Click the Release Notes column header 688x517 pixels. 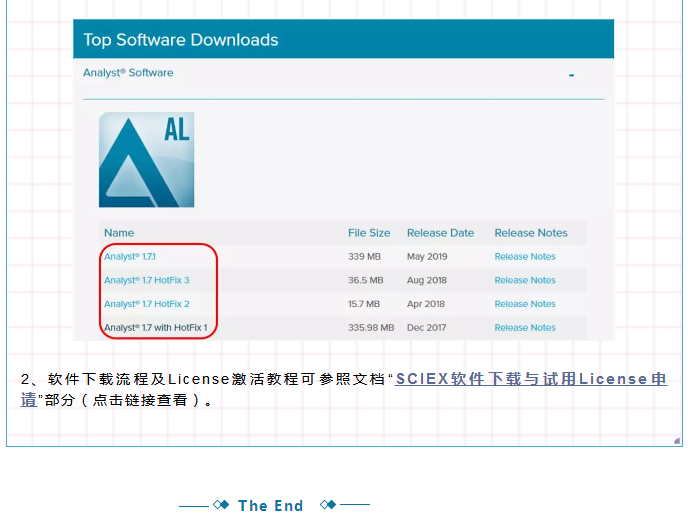pos(531,233)
